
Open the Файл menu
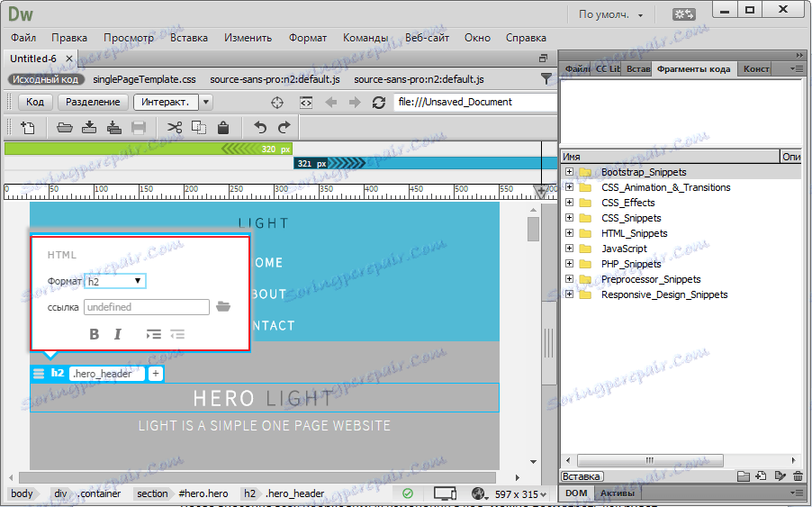(23, 38)
